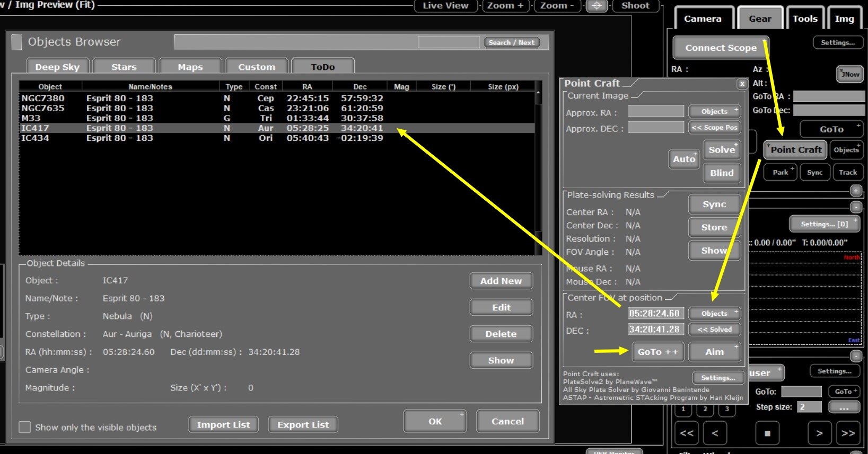Close the Point Craft window

point(742,84)
